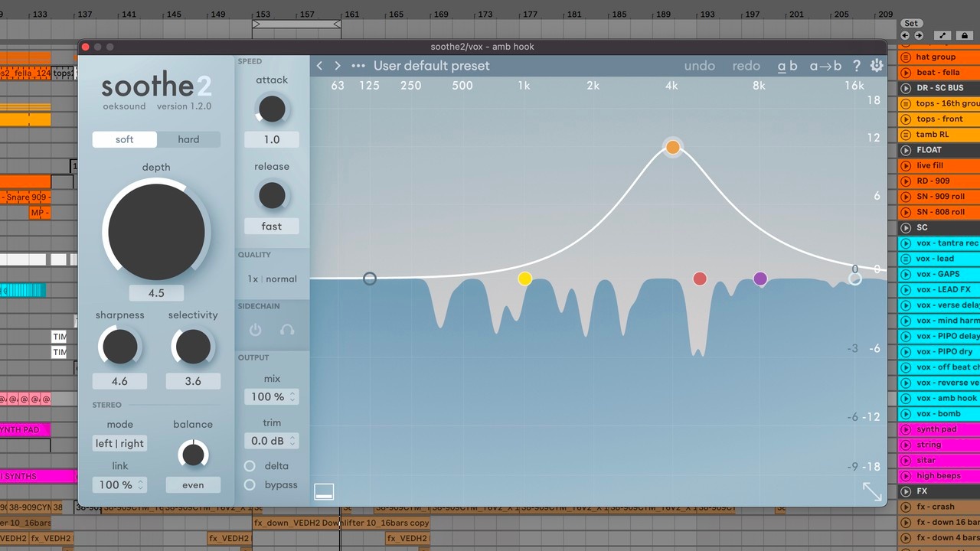Open soothe2 settings hand icon
Viewport: 980px width, 551px height.
tap(877, 66)
